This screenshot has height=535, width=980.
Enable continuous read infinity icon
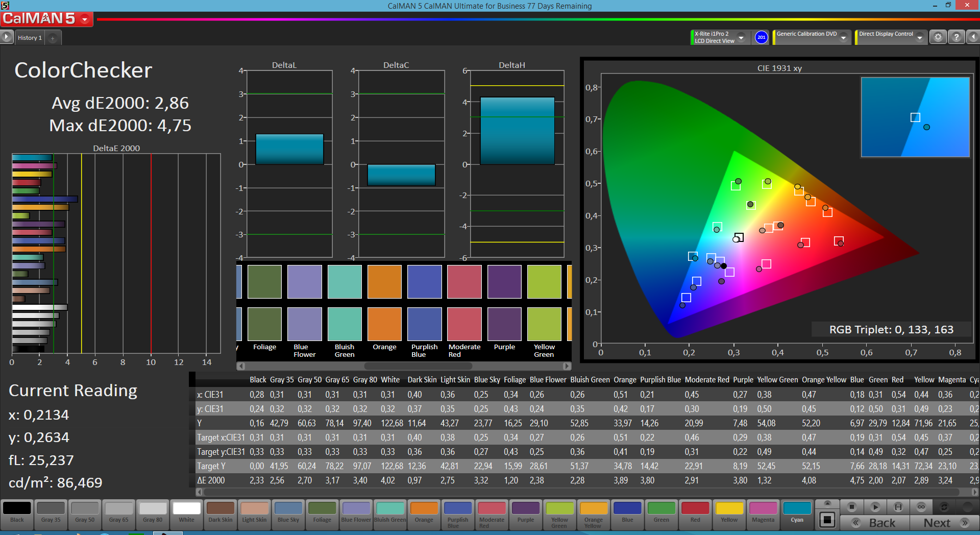(921, 507)
